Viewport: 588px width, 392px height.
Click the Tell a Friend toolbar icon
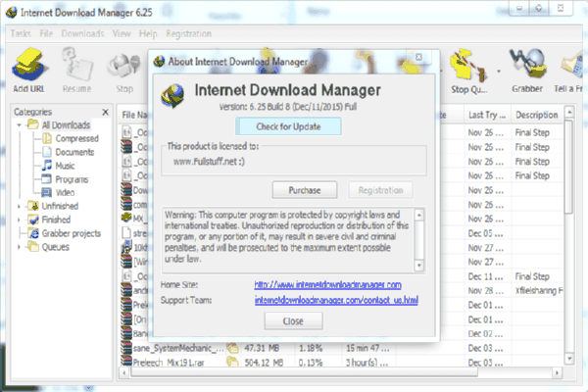[x=570, y=72]
